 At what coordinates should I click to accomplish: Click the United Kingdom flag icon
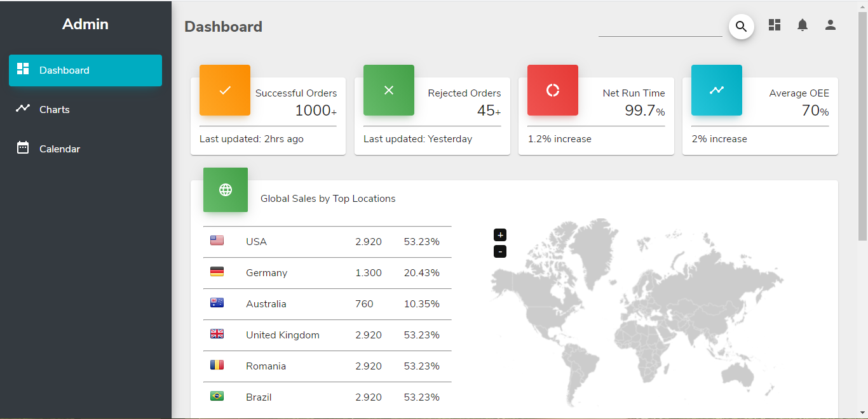[217, 334]
